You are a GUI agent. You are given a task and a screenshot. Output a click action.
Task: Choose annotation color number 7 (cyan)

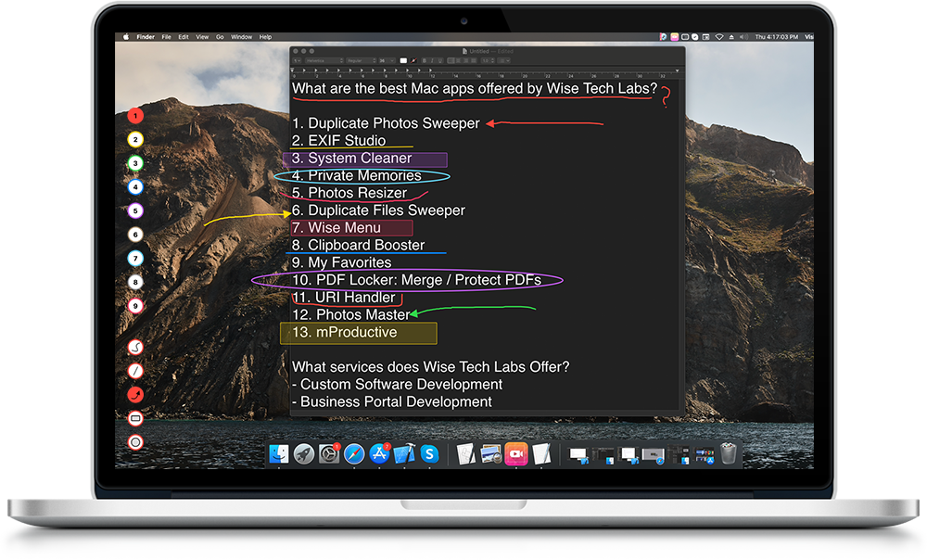[135, 259]
